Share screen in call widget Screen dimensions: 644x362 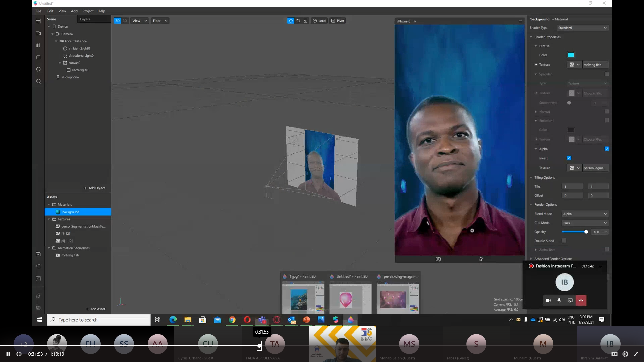point(570,300)
